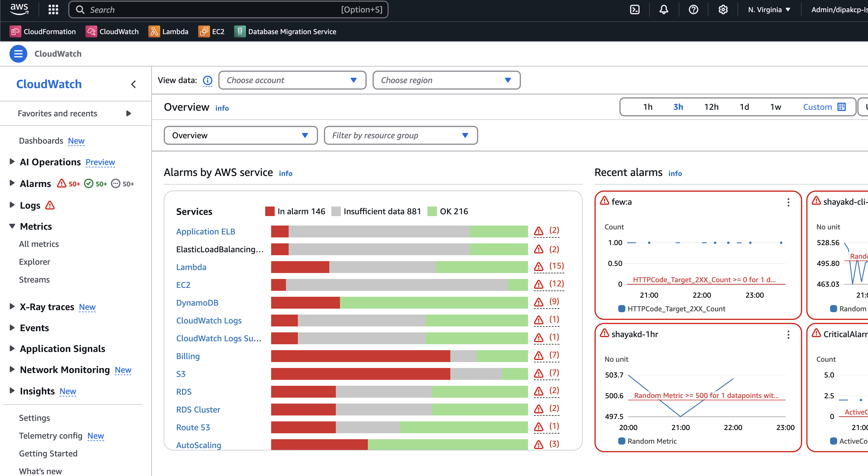Click the Lambda alarm warning icon
The image size is (868, 476).
pos(539,267)
